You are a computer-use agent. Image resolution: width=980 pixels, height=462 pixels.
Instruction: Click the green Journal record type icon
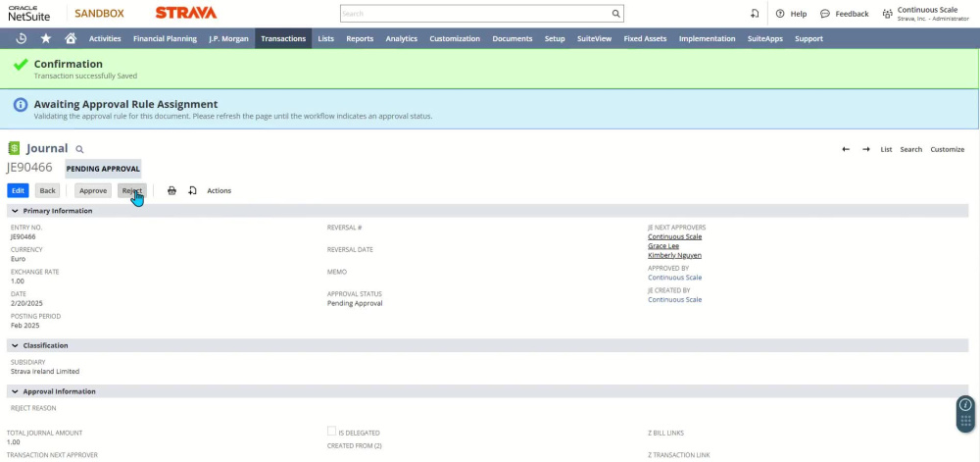point(14,148)
